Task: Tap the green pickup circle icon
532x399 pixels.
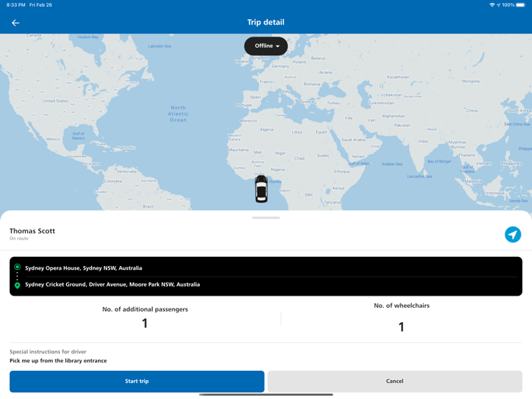Action: pos(17,267)
